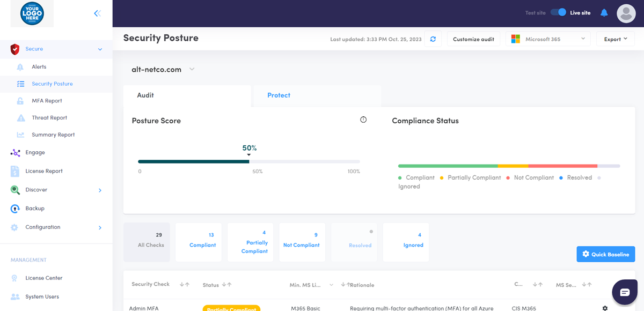Filter checks by Ignored
This screenshot has width=644, height=311.
point(413,242)
